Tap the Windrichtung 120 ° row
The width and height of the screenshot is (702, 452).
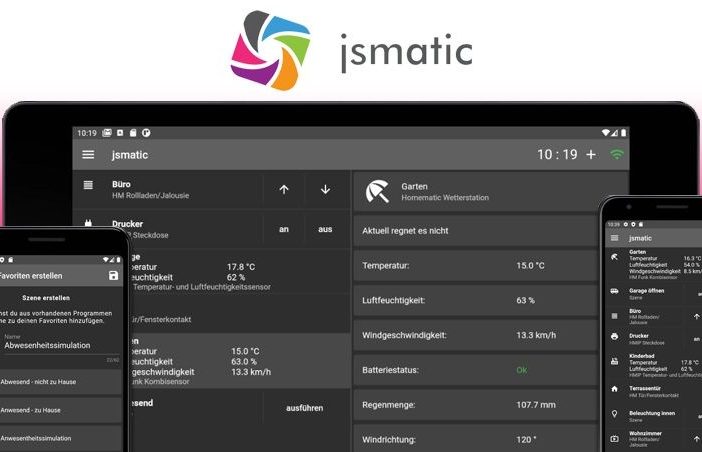click(x=475, y=440)
